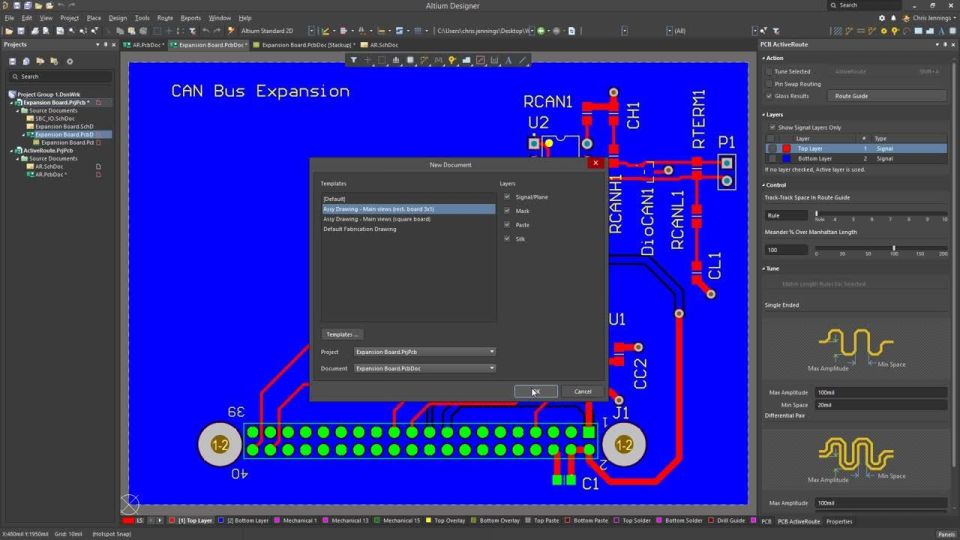Check the Bottom Layer row checkbox
Screen dimensions: 960x540
pyautogui.click(x=772, y=159)
